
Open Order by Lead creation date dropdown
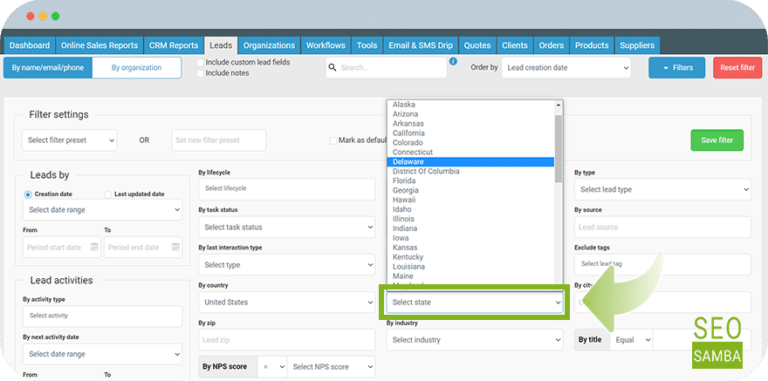coord(566,68)
